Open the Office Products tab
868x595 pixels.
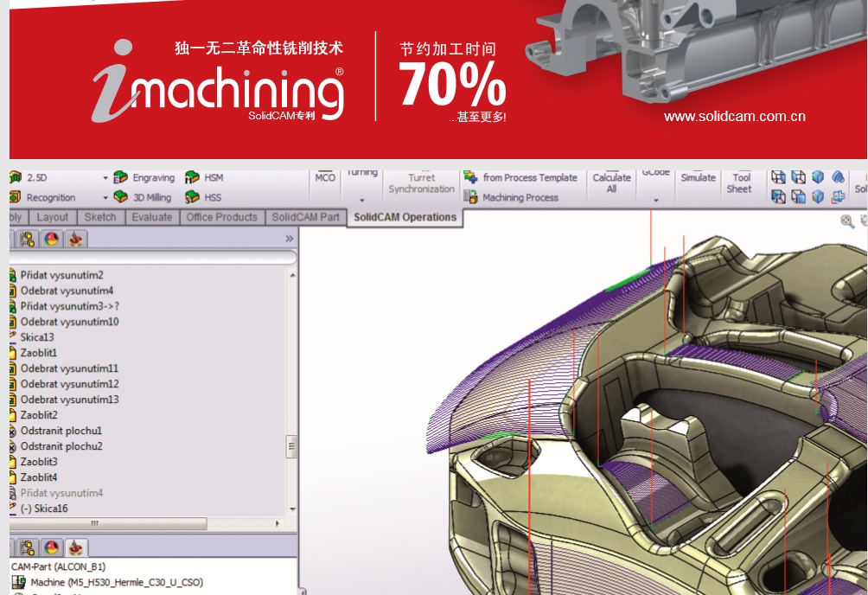[222, 217]
